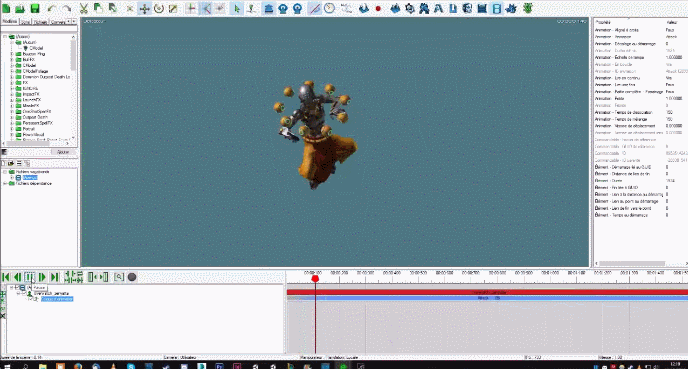
Task: Collapse the root node of the timeline tree
Action: tap(12, 287)
